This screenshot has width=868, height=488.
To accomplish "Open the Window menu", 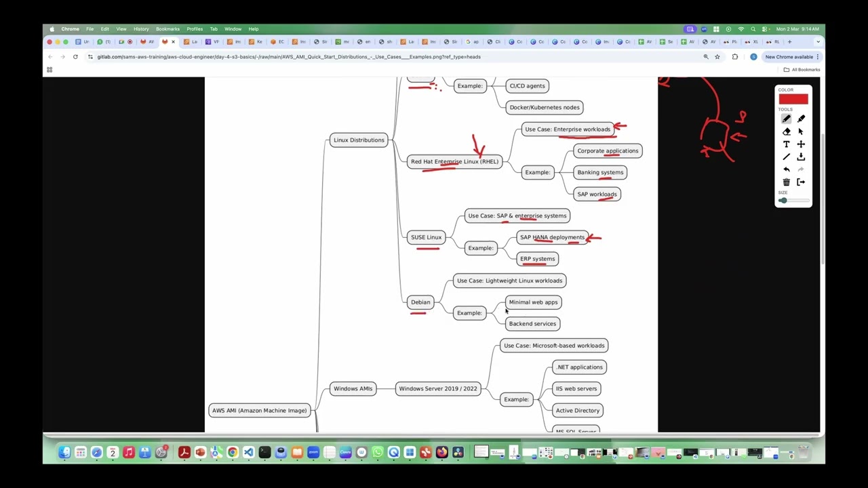I will [x=233, y=29].
